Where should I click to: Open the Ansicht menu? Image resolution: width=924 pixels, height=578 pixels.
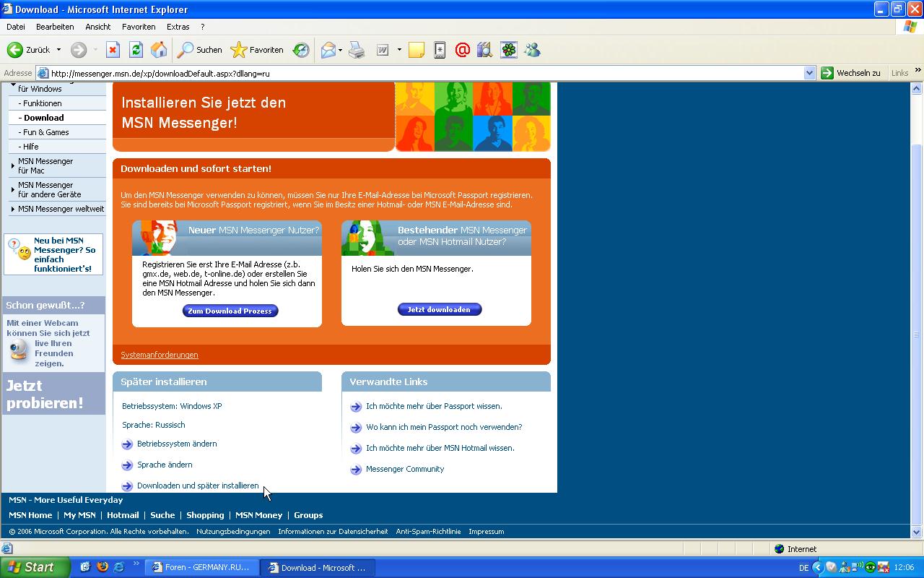98,27
